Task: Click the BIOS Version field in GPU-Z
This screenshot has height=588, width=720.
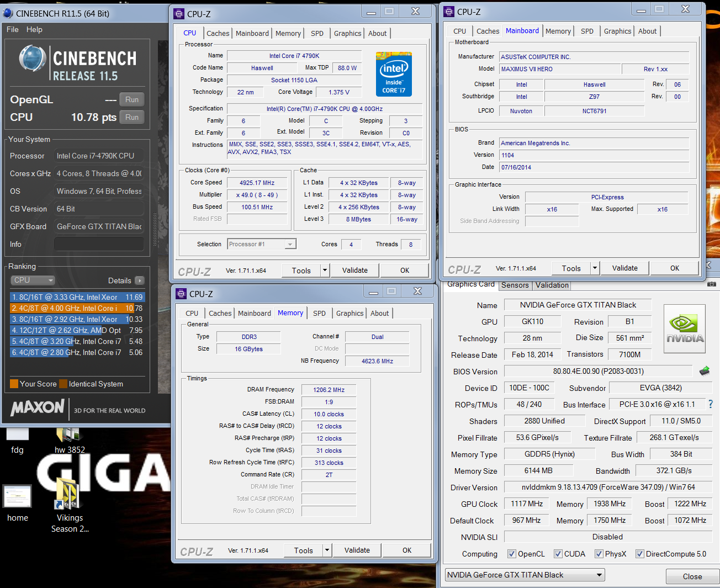Action: pyautogui.click(x=599, y=371)
